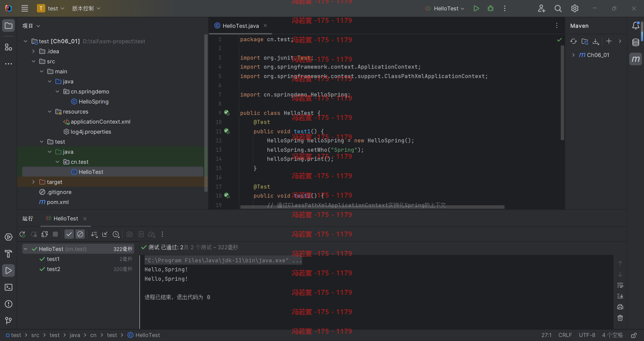Open the Structure tool window icon
The image size is (644, 341).
point(8,47)
